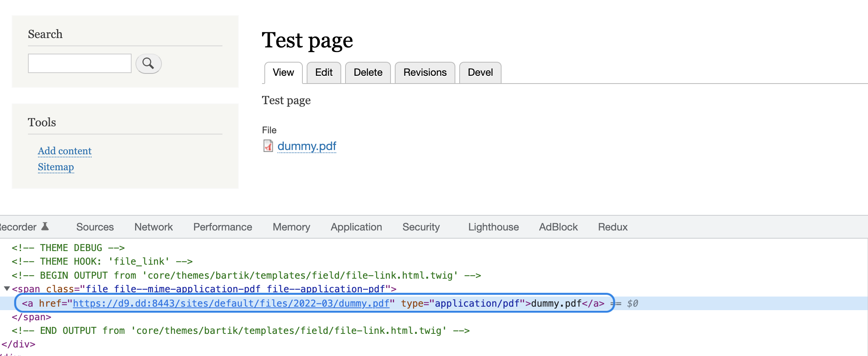Switch to DevTools AdBlock panel

click(558, 227)
